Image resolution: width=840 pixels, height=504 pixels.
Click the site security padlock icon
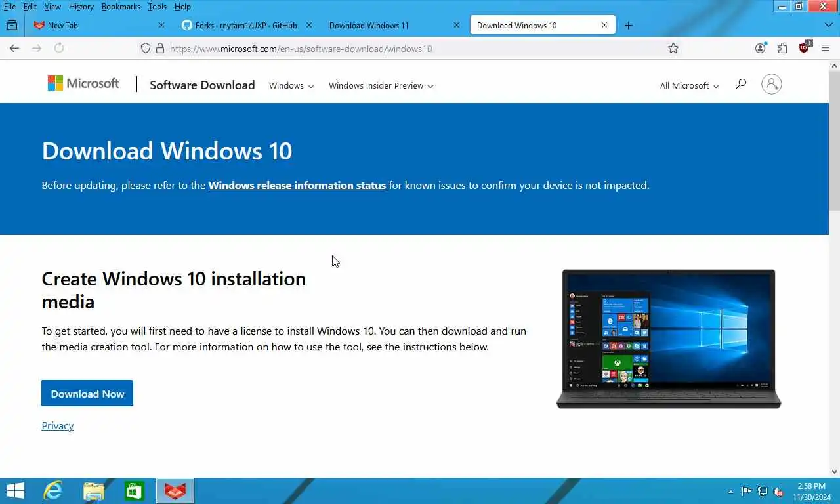[159, 48]
